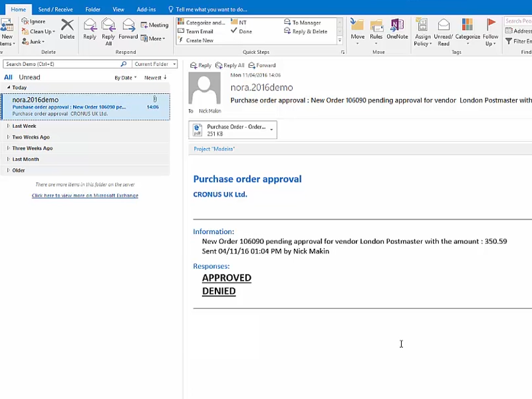Click Forward in the reading pane
Image resolution: width=532 pixels, height=399 pixels.
click(262, 65)
